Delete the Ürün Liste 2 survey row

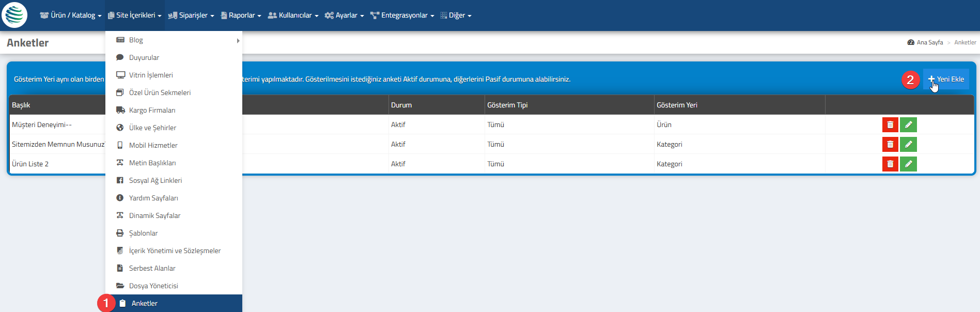click(x=890, y=164)
